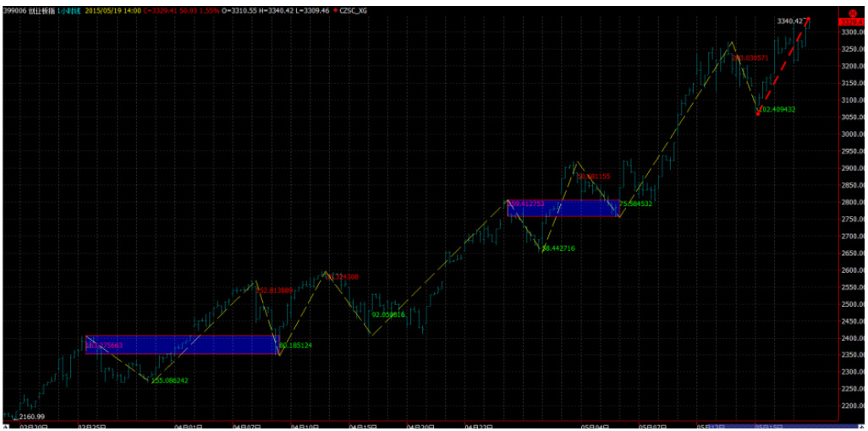The image size is (868, 431).
Task: Click the 05月04日 date on the time axis
Action: coord(594,426)
